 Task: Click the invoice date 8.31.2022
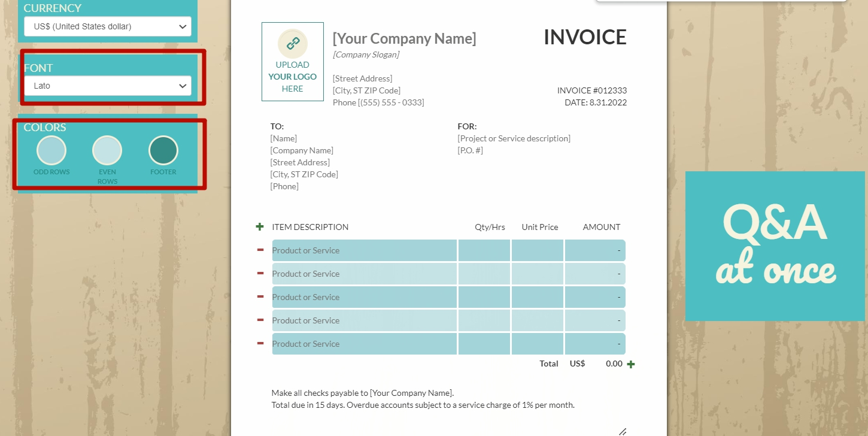point(608,102)
